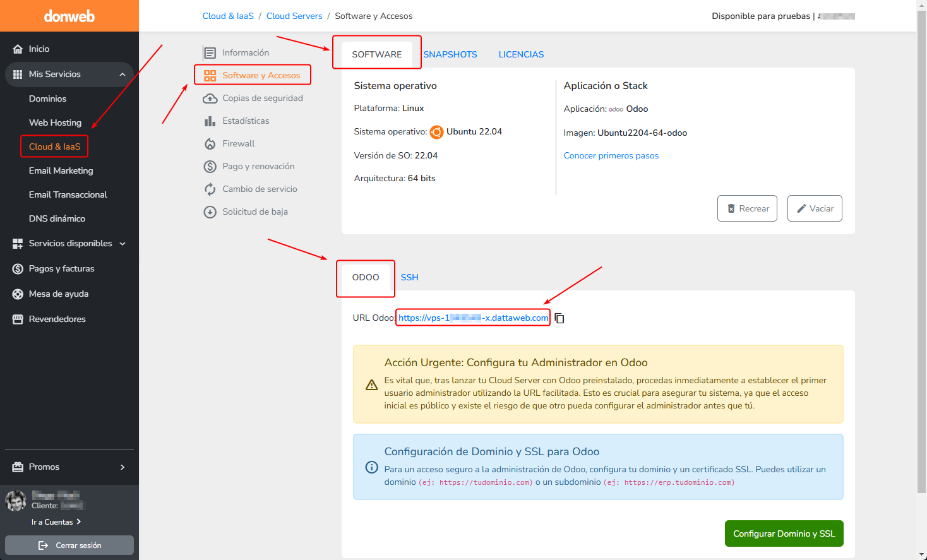Open the Odoo dattaweb URL link

[473, 318]
